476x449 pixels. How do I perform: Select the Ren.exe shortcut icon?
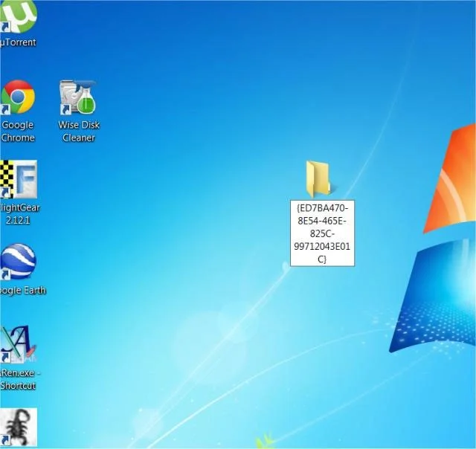coord(18,344)
